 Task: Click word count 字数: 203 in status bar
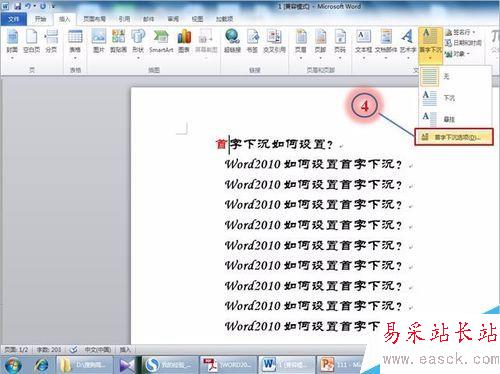click(x=49, y=350)
